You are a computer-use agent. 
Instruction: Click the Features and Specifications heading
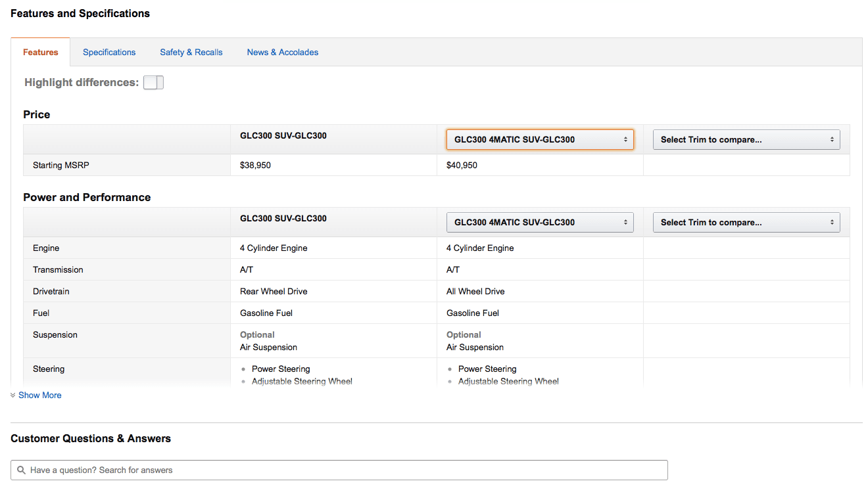[x=80, y=14]
